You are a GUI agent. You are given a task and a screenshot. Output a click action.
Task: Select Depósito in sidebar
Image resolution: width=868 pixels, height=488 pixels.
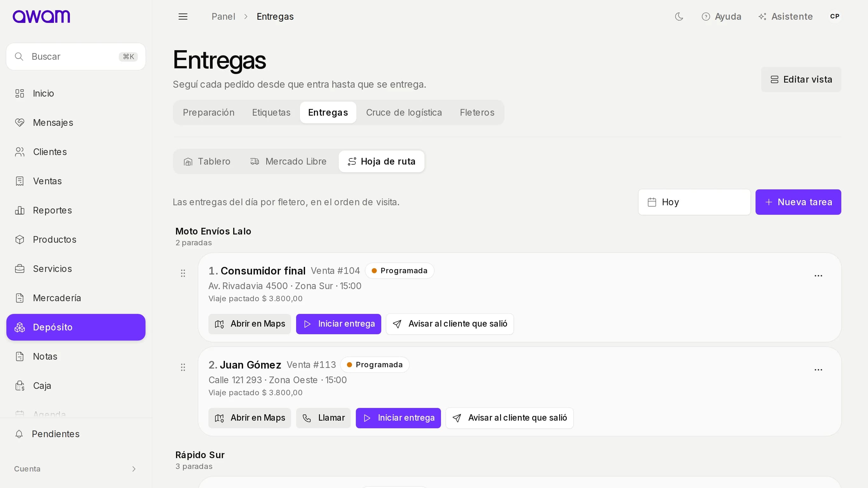[x=76, y=327]
